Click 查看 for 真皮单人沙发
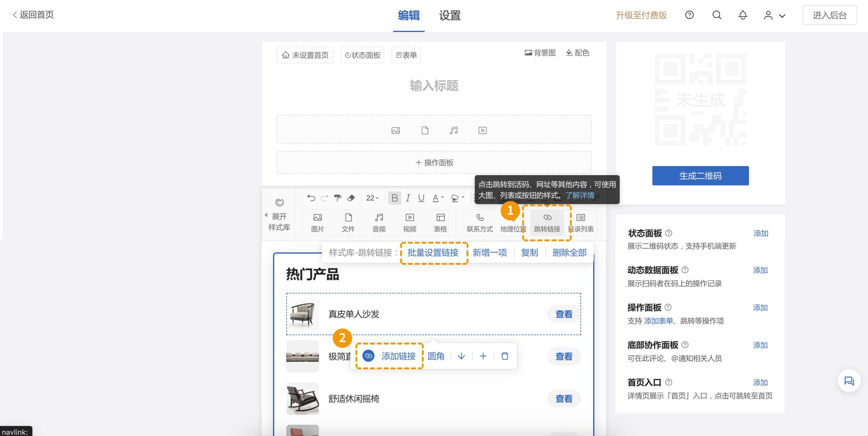The width and height of the screenshot is (868, 436). coord(564,314)
